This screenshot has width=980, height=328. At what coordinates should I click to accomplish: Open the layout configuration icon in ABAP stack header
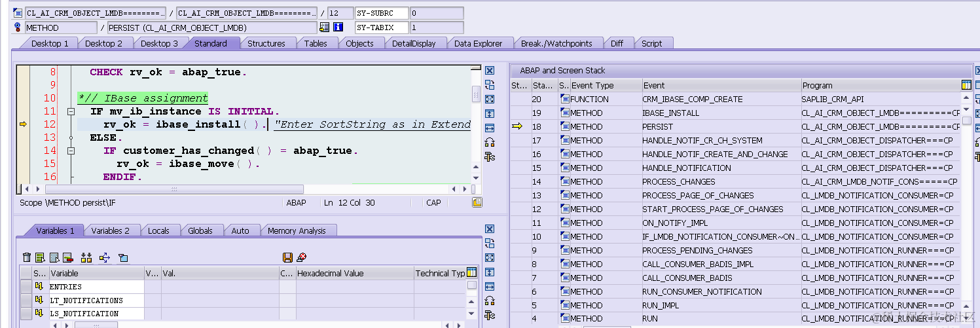tap(966, 85)
